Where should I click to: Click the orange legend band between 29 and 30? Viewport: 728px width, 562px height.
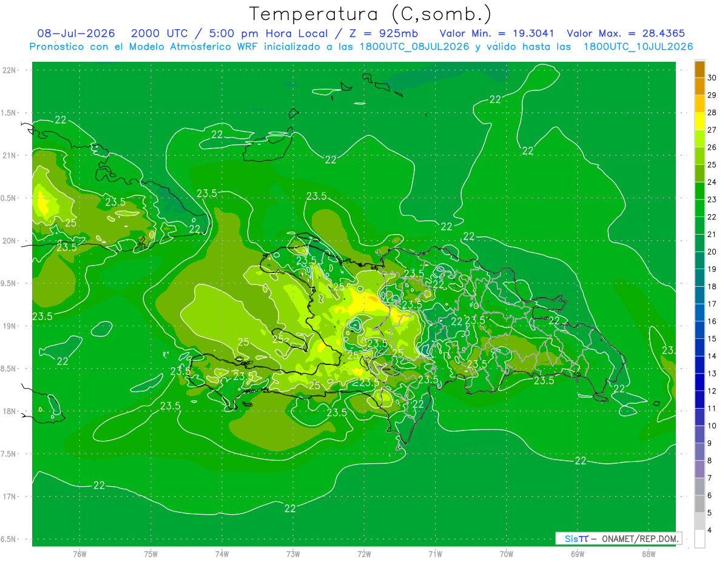pos(699,86)
